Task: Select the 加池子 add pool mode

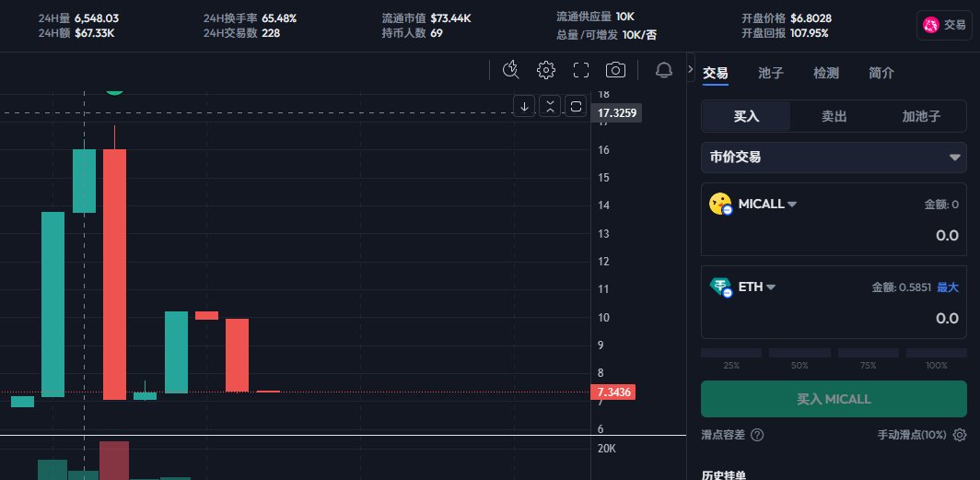Action: click(921, 116)
